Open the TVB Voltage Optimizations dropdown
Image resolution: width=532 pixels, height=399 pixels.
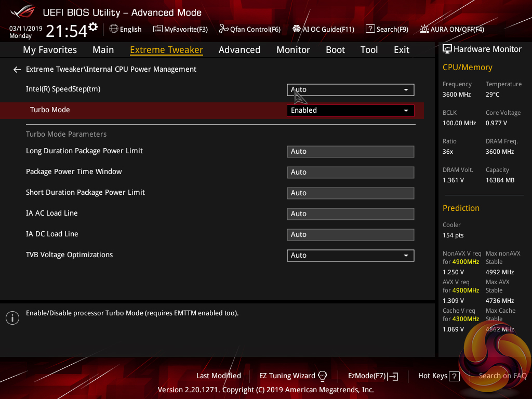(351, 256)
